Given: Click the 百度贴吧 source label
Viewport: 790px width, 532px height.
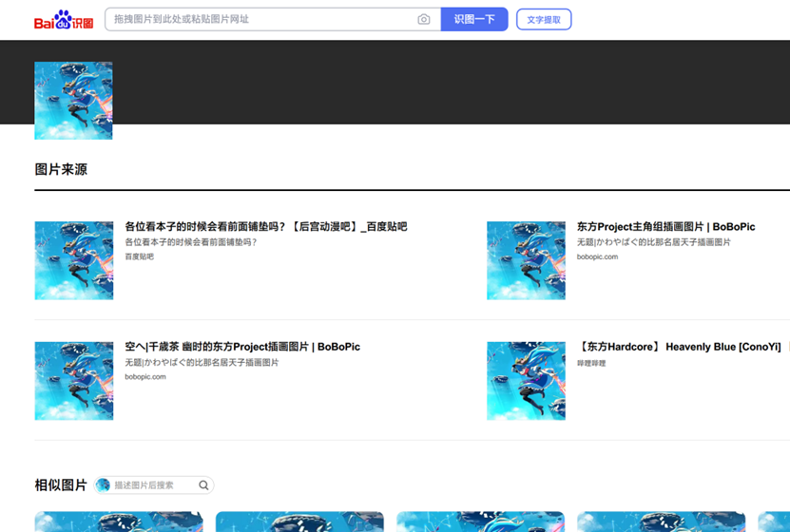Looking at the screenshot, I should 140,256.
